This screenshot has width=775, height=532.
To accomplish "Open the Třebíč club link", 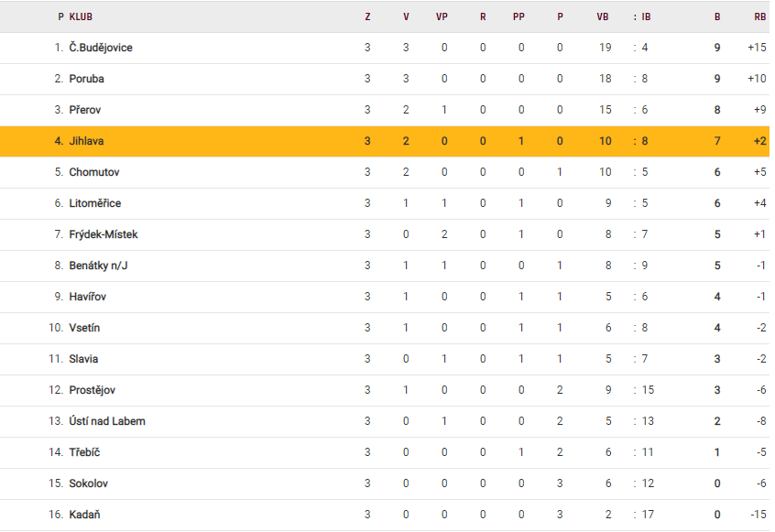I will pos(84,452).
